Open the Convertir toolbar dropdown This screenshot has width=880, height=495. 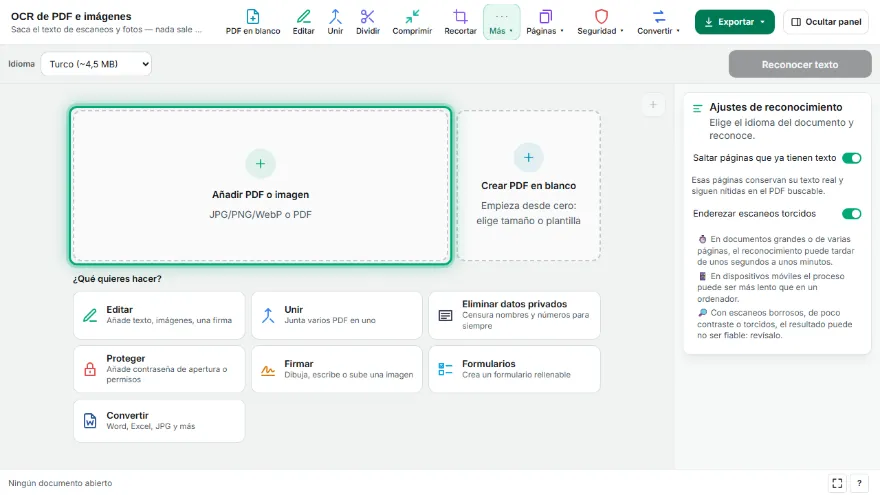pos(658,22)
